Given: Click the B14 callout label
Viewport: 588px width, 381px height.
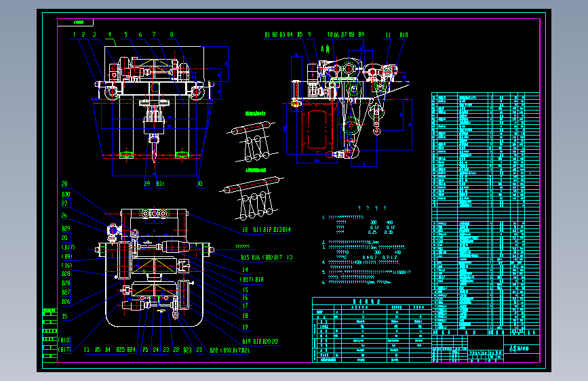Looking at the screenshot, I should coord(286,230).
